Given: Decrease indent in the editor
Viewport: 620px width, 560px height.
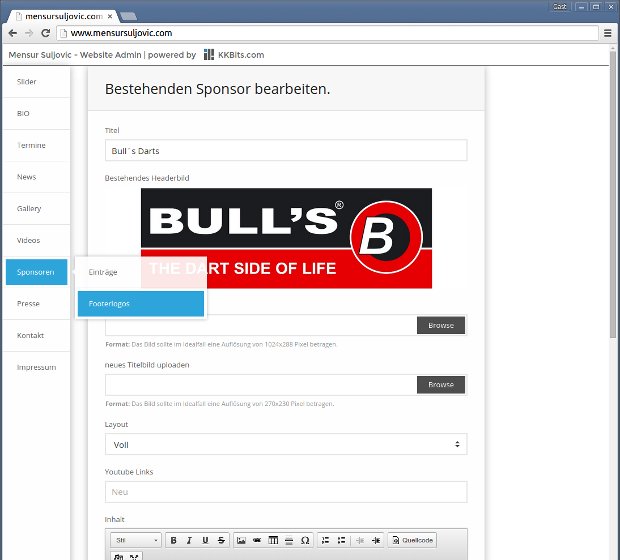Looking at the screenshot, I should pyautogui.click(x=360, y=540).
